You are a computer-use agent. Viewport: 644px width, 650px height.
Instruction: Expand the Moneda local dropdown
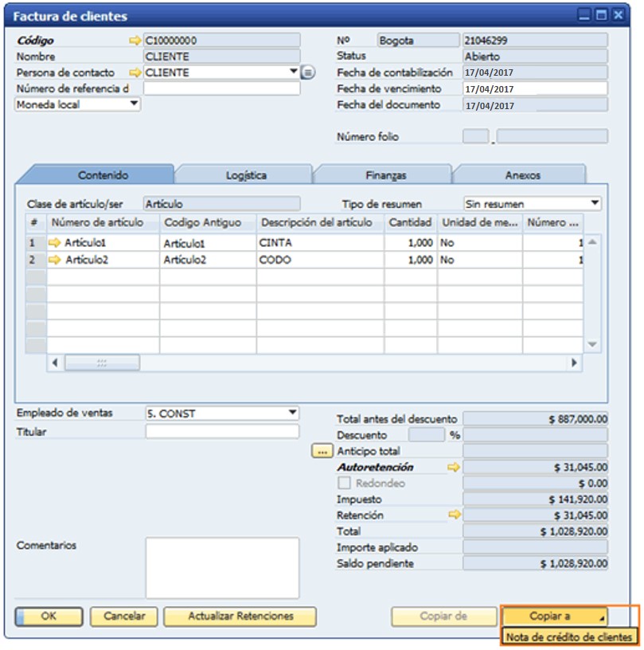[x=133, y=104]
